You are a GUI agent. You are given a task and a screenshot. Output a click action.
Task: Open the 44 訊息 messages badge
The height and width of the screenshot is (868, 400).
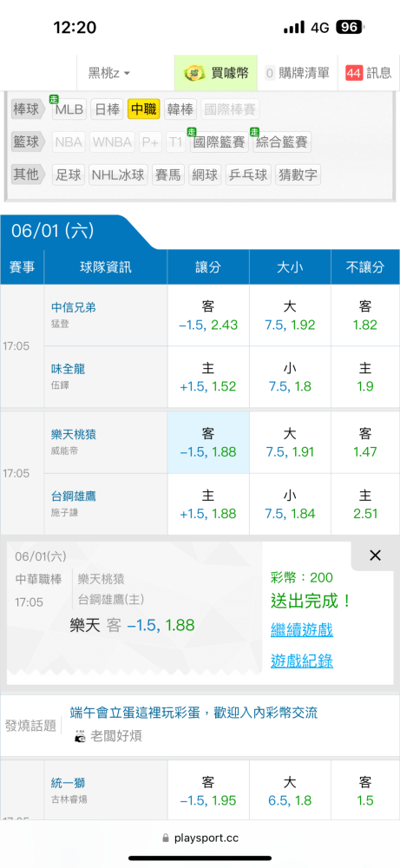click(368, 73)
